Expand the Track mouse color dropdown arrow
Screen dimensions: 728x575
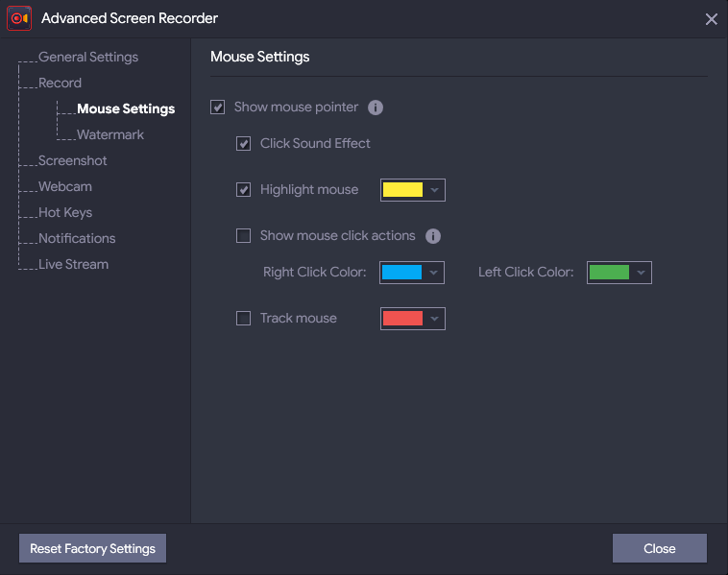pyautogui.click(x=434, y=319)
